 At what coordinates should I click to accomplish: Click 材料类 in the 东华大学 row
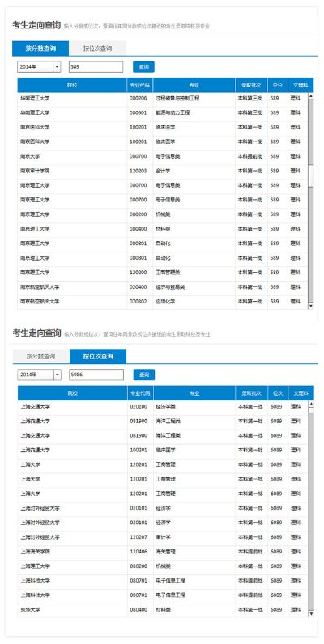point(164,610)
